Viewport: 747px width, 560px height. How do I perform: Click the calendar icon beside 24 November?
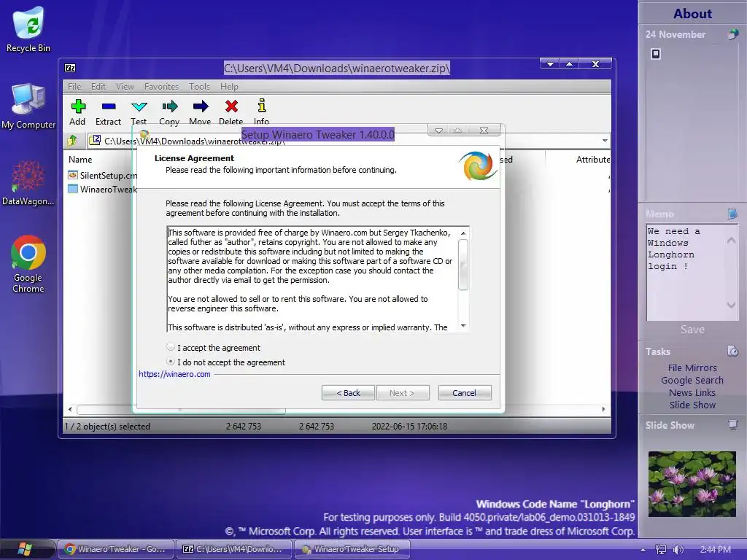pyautogui.click(x=732, y=34)
